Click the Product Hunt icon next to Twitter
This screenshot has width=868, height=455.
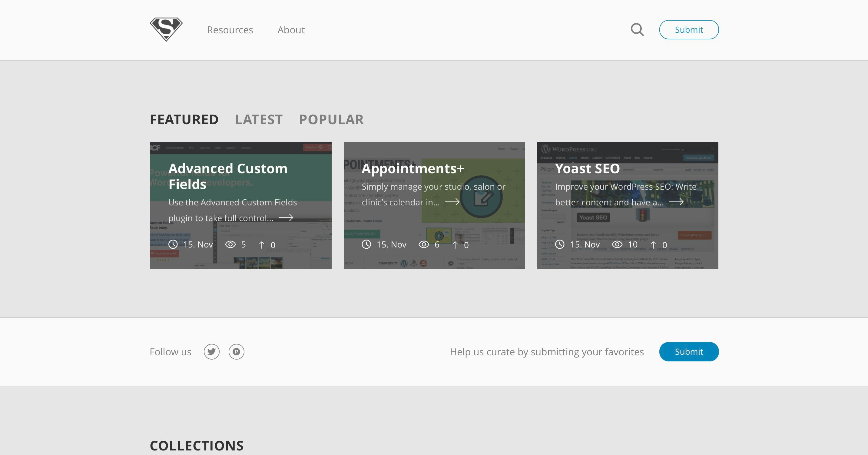(236, 351)
